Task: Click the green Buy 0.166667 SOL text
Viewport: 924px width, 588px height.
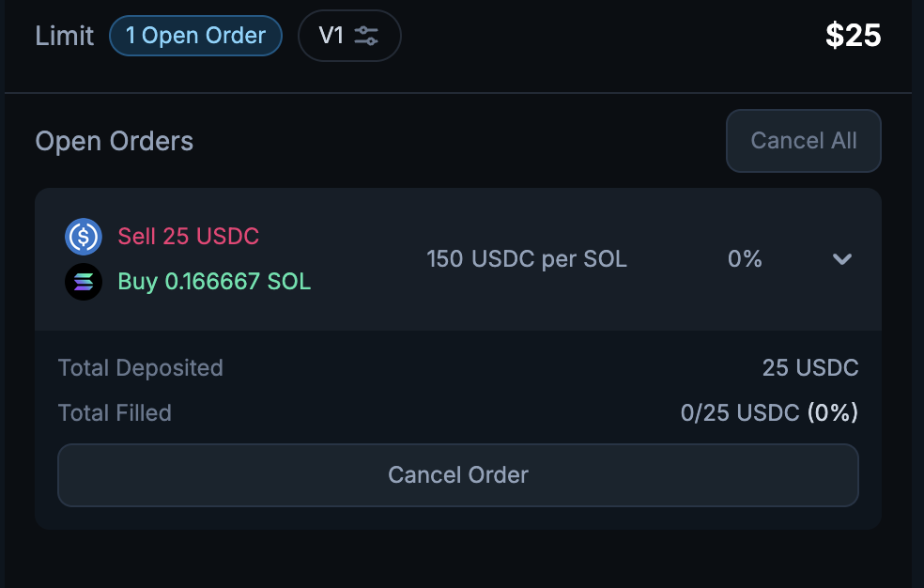Action: pyautogui.click(x=214, y=282)
